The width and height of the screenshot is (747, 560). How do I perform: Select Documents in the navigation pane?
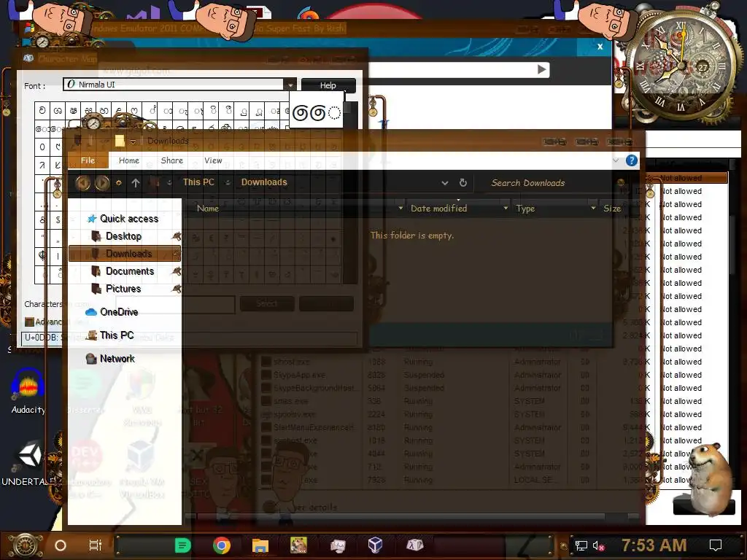[x=130, y=271]
